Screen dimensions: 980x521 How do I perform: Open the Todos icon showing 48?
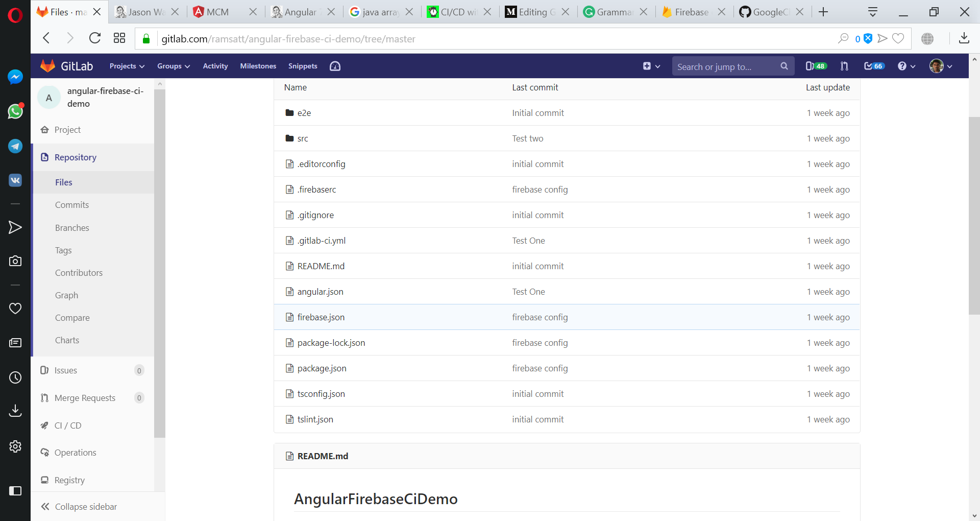815,65
